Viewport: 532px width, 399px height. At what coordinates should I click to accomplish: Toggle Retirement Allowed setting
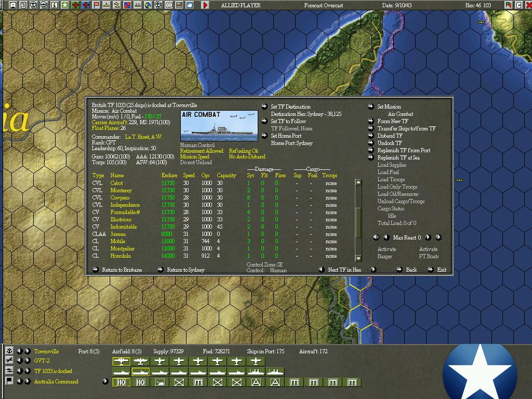pyautogui.click(x=202, y=151)
